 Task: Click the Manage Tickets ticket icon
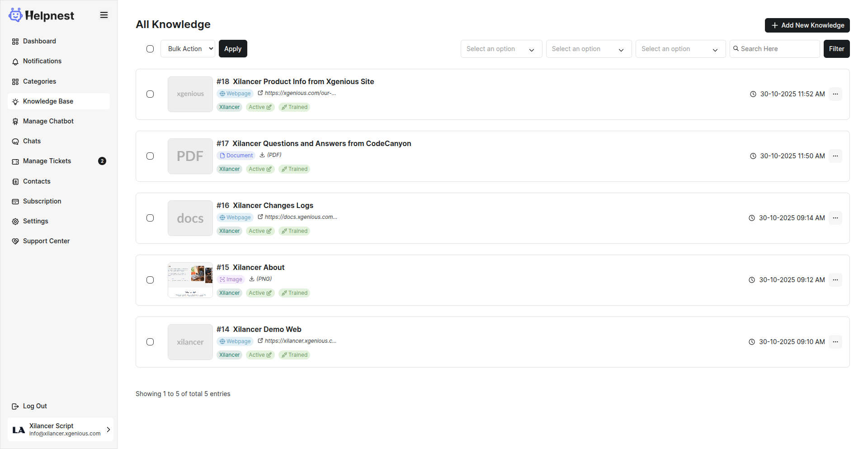pos(15,161)
